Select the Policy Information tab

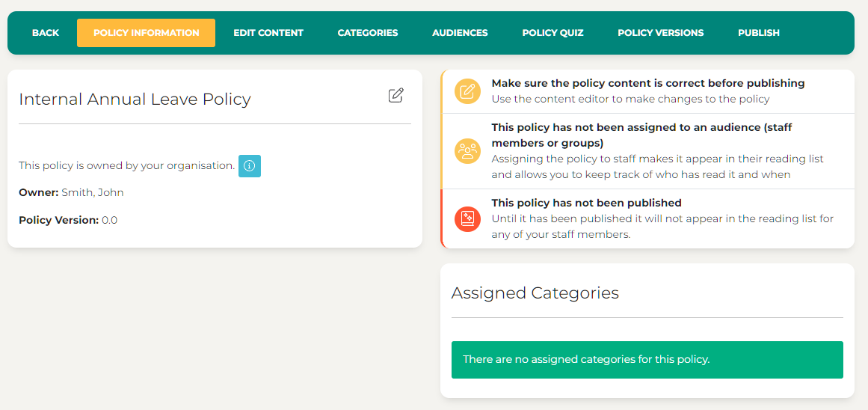(x=146, y=33)
